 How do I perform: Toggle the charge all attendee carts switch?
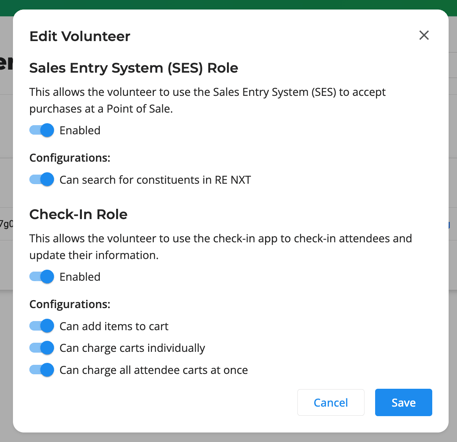pyautogui.click(x=42, y=370)
